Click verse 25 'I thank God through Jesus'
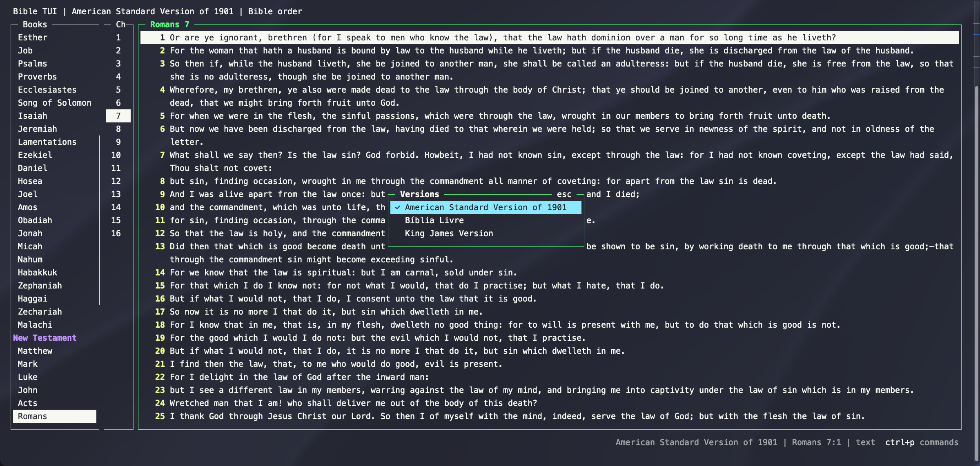The image size is (980, 466). point(550,416)
